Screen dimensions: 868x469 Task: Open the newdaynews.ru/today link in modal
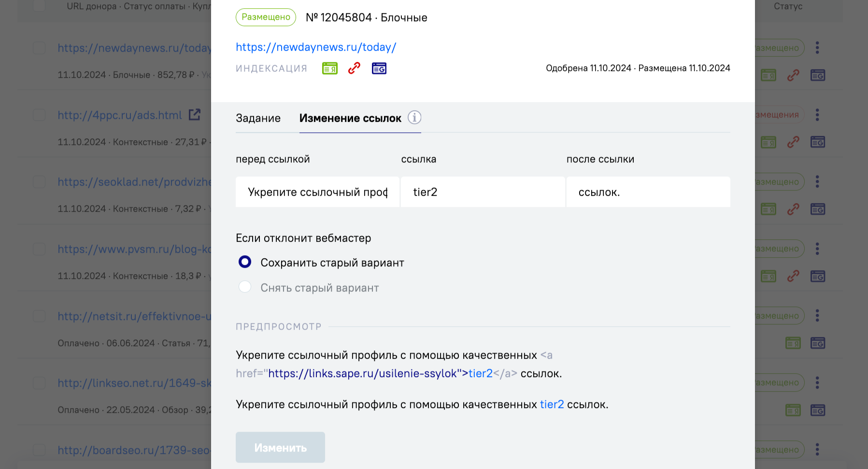[316, 47]
